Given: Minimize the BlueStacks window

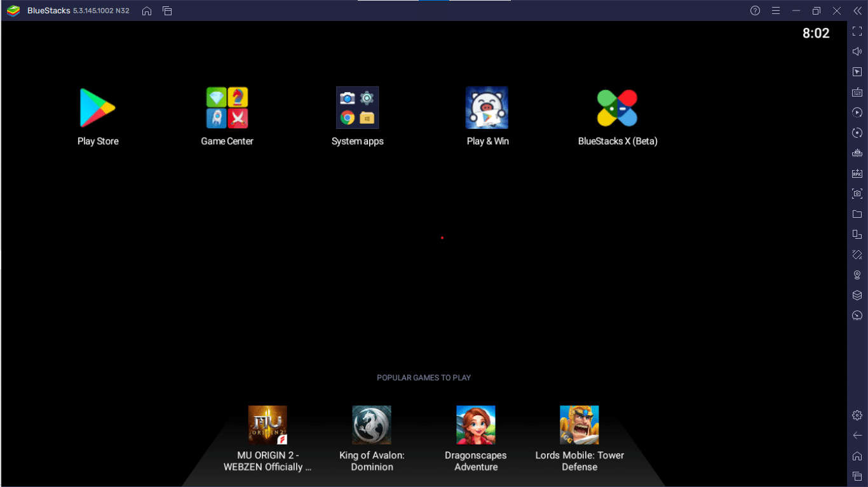Looking at the screenshot, I should [796, 11].
